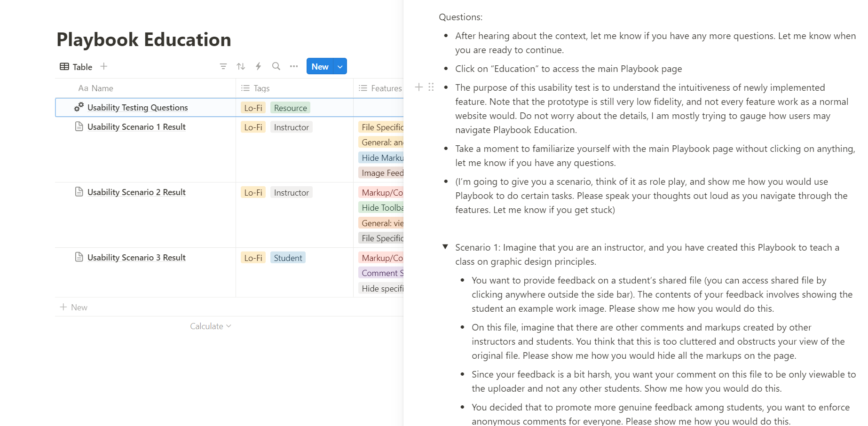This screenshot has width=868, height=426.
Task: Open Usability Testing Questions page
Action: pos(137,108)
